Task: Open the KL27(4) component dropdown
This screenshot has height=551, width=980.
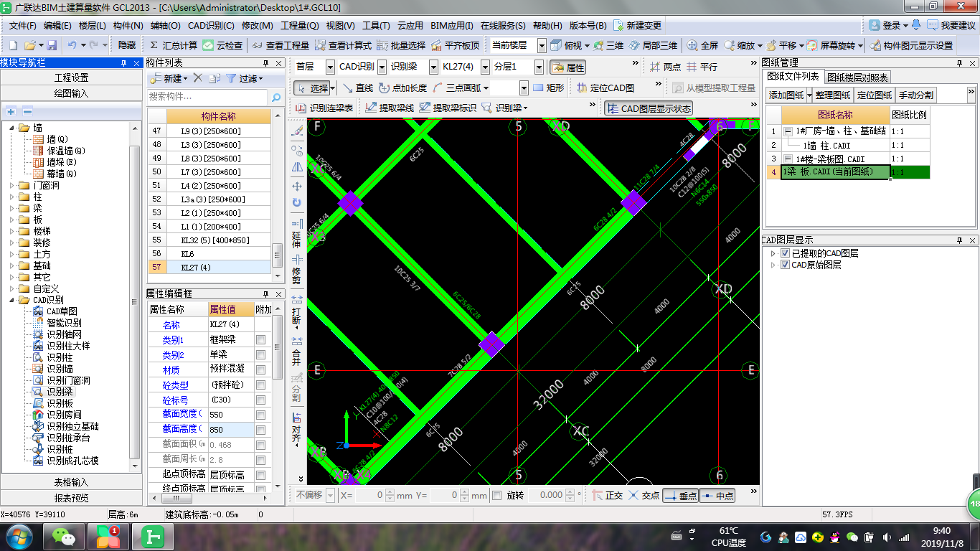Action: click(486, 67)
